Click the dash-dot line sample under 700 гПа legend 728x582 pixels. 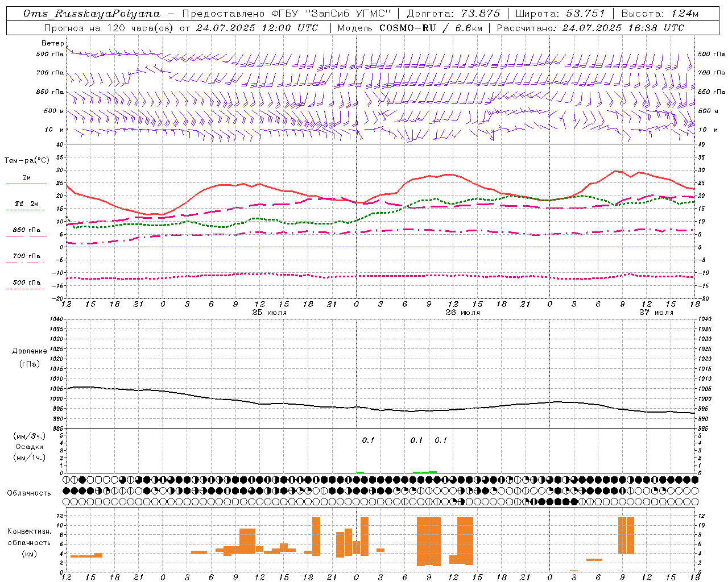click(x=25, y=263)
